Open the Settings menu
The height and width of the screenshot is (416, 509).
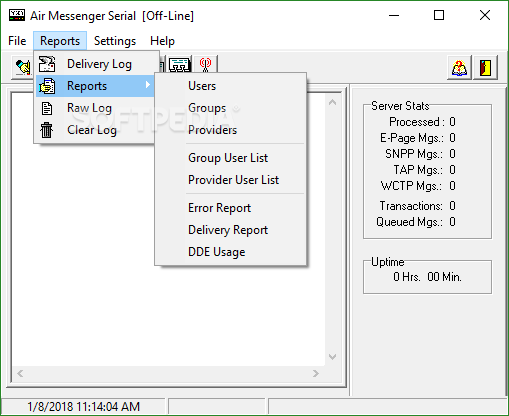115,41
